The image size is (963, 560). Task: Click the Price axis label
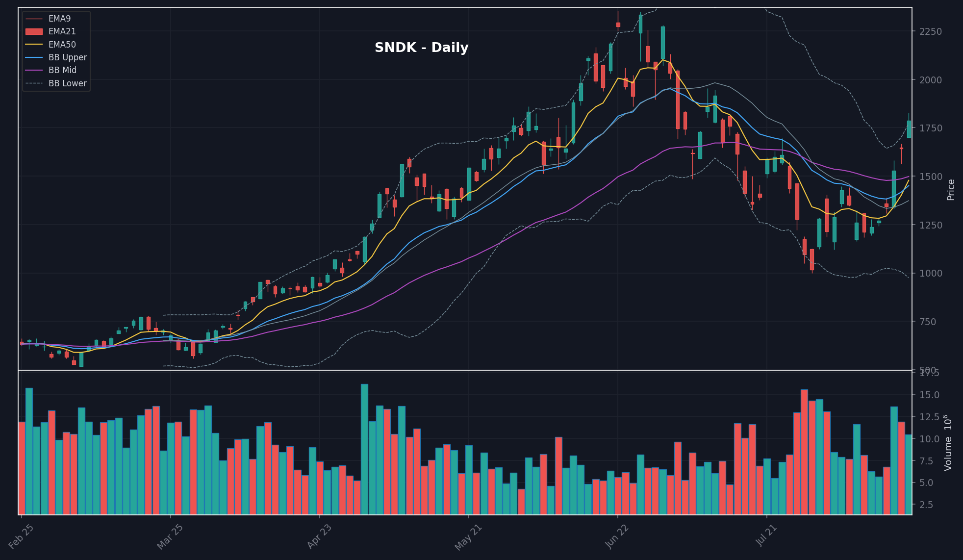pos(951,190)
